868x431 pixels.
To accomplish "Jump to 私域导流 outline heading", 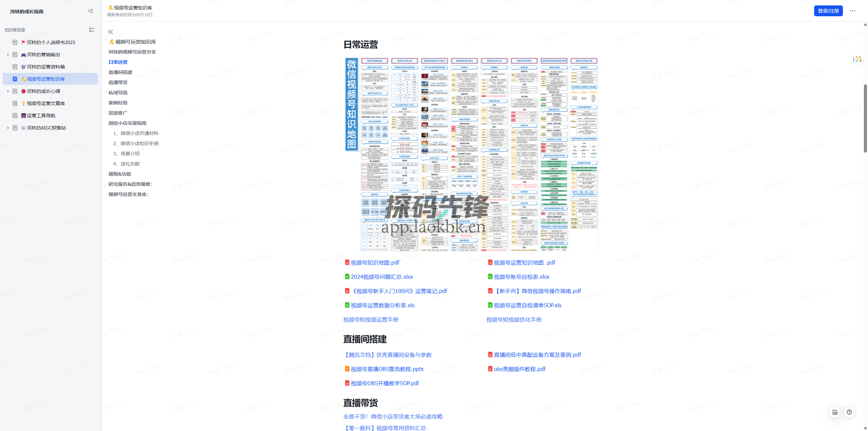I will pos(118,93).
